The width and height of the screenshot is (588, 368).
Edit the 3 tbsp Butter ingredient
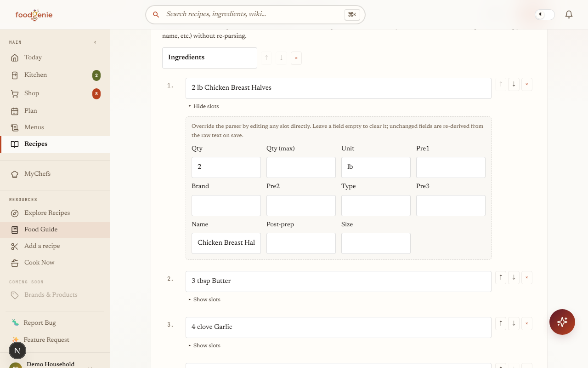click(x=339, y=282)
